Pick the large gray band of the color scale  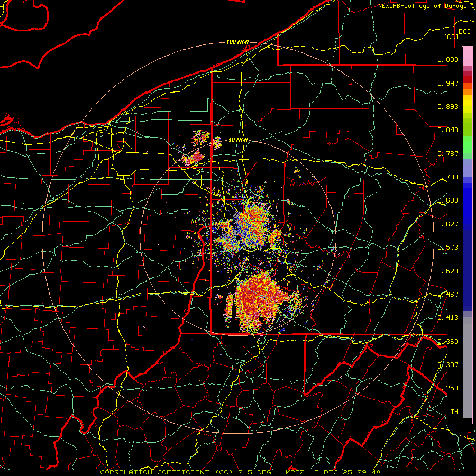(x=467, y=370)
